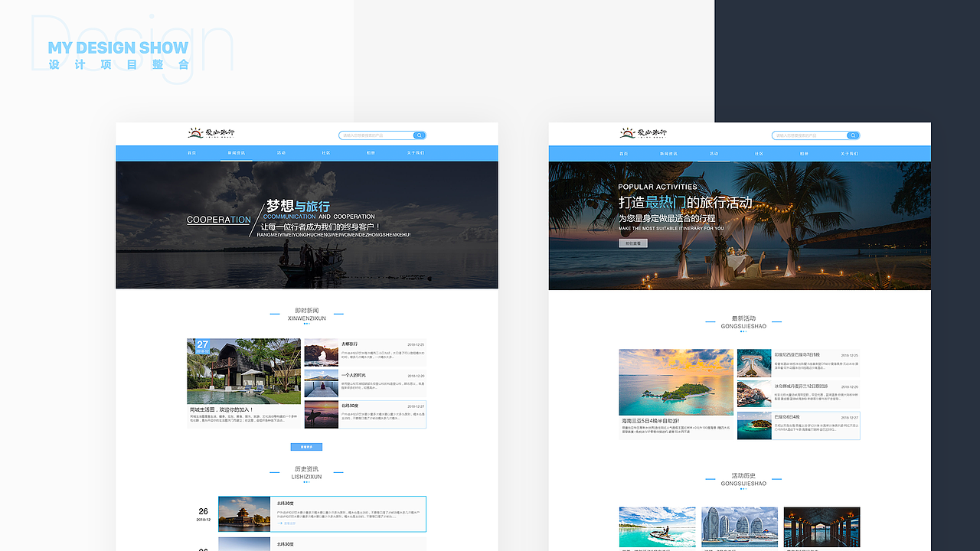The image size is (980, 551).
Task: Select 新闻资讯 tab in the left page navigation
Action: click(236, 153)
